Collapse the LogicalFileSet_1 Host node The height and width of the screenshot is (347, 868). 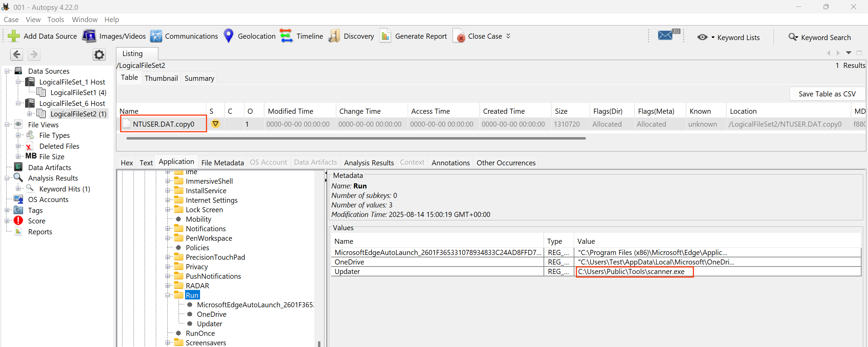coord(18,82)
